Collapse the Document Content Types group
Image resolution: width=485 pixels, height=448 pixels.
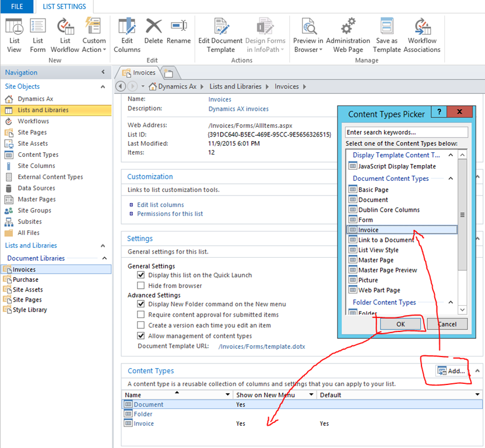451,178
